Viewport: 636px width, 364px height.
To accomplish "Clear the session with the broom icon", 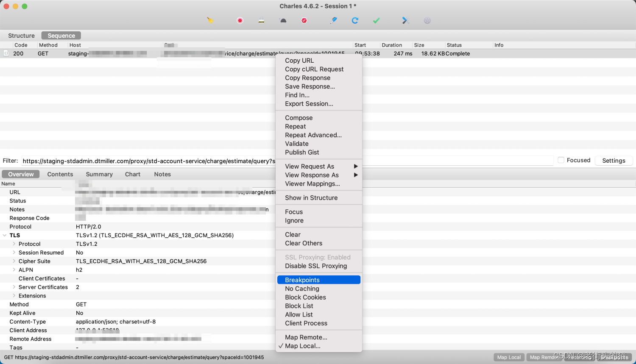I will 210,20.
